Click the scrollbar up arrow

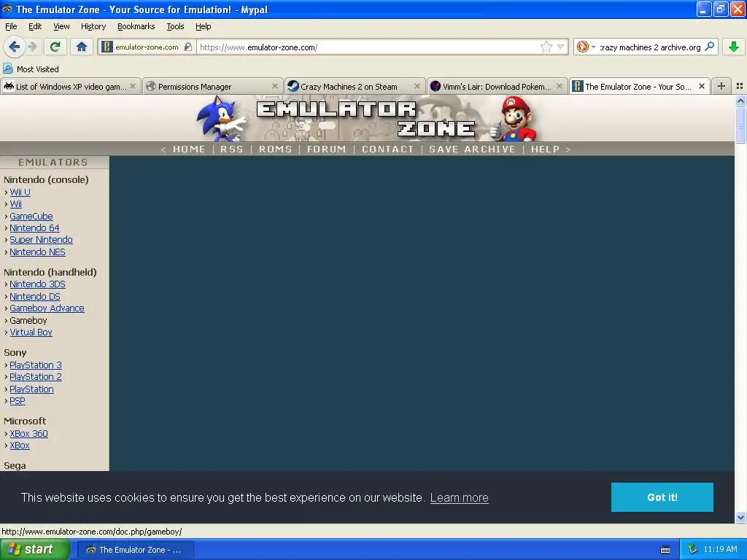click(740, 101)
